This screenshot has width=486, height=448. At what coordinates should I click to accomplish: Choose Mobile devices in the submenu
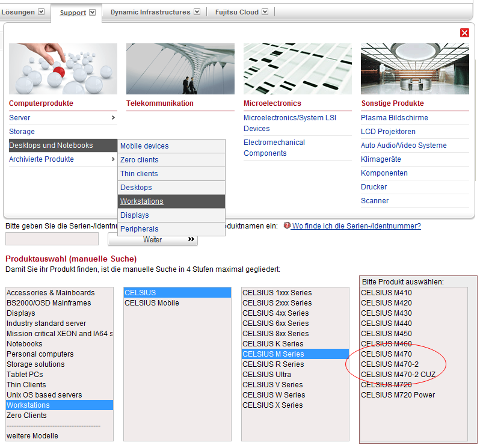click(171, 146)
